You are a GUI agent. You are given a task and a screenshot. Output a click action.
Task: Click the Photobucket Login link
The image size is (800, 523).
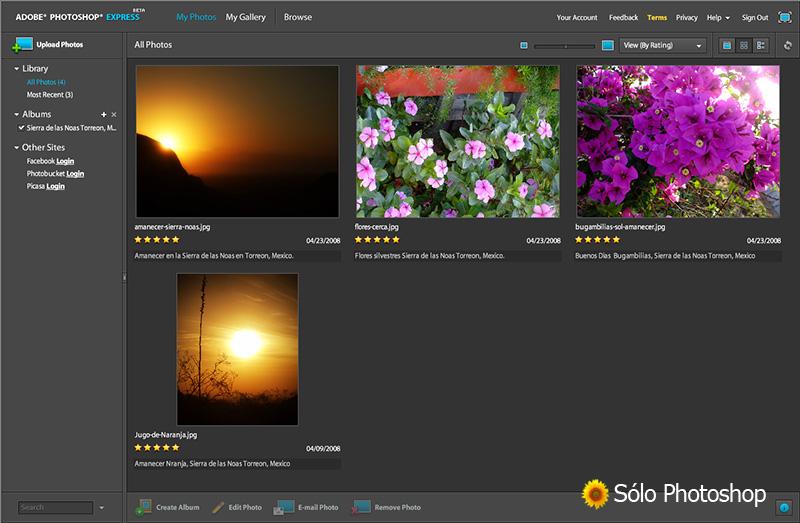tap(75, 174)
